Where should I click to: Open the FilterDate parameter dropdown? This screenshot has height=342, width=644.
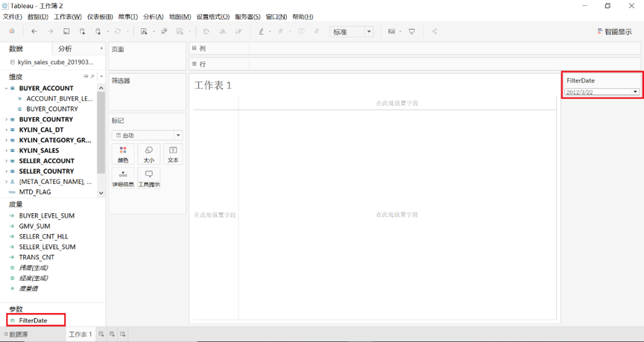click(x=635, y=92)
